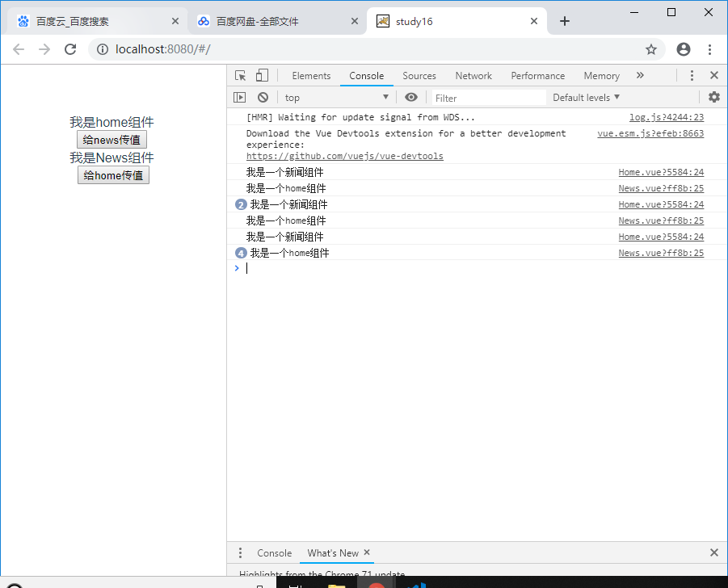
Task: Select the study16 browser tab
Action: (457, 21)
